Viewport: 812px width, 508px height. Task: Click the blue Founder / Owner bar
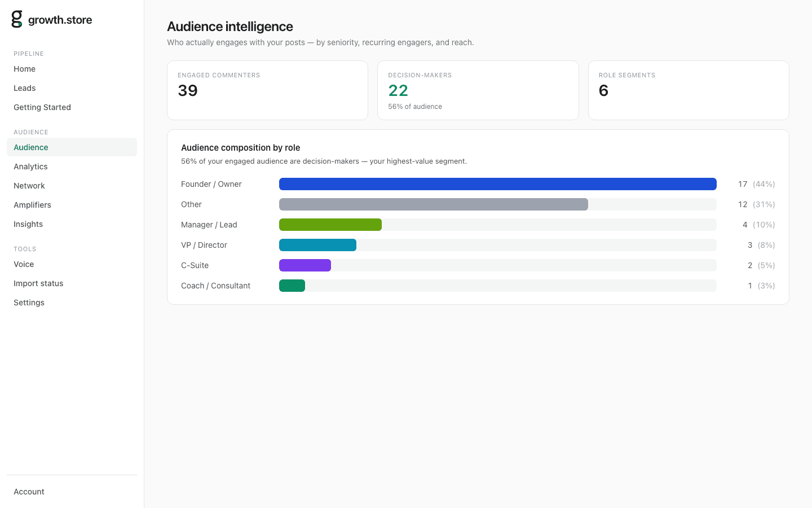[x=498, y=184]
